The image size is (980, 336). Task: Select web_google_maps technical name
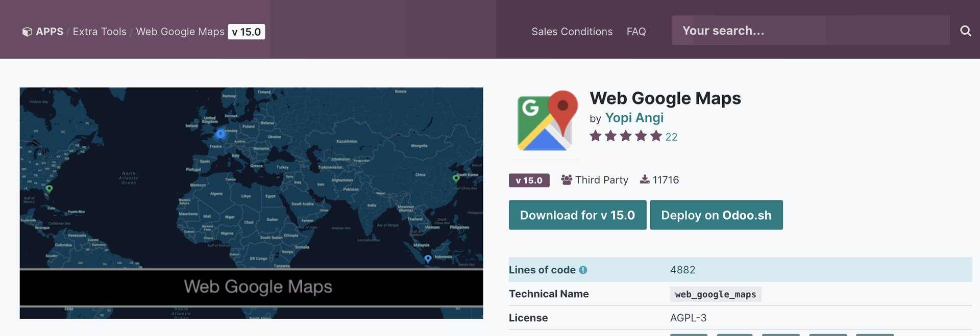click(715, 294)
